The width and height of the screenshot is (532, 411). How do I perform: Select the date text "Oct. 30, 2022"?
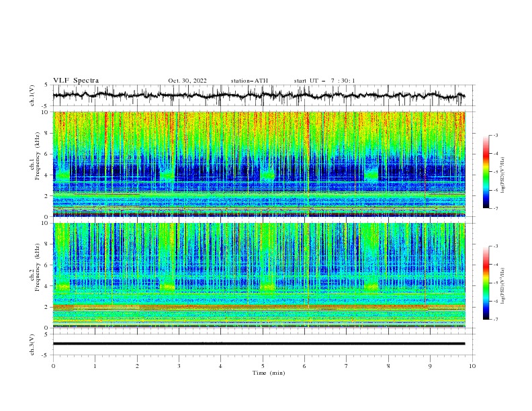(187, 81)
